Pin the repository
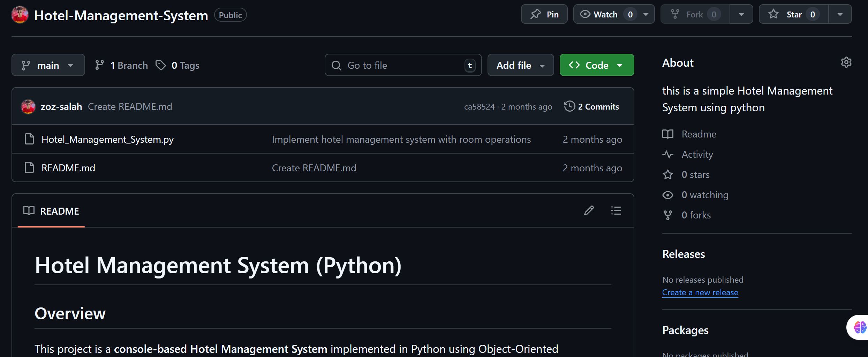Screen dimensions: 868x357 pos(544,14)
